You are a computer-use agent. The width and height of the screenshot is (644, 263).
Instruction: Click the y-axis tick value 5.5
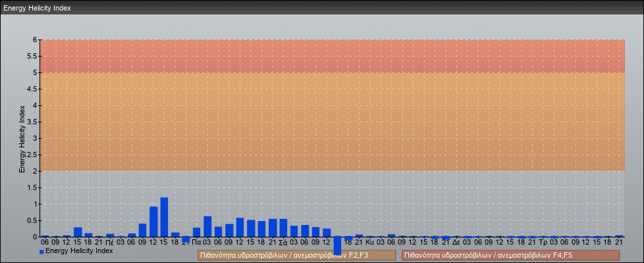point(32,56)
